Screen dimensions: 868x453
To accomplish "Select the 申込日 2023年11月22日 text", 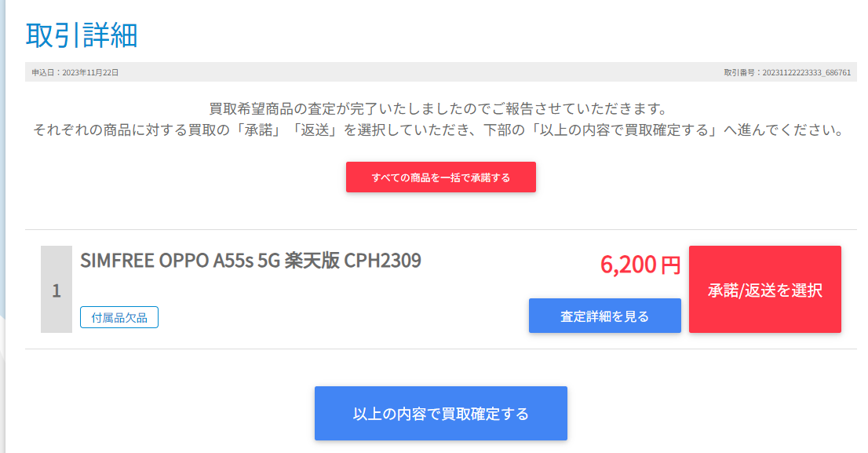I will (x=75, y=72).
